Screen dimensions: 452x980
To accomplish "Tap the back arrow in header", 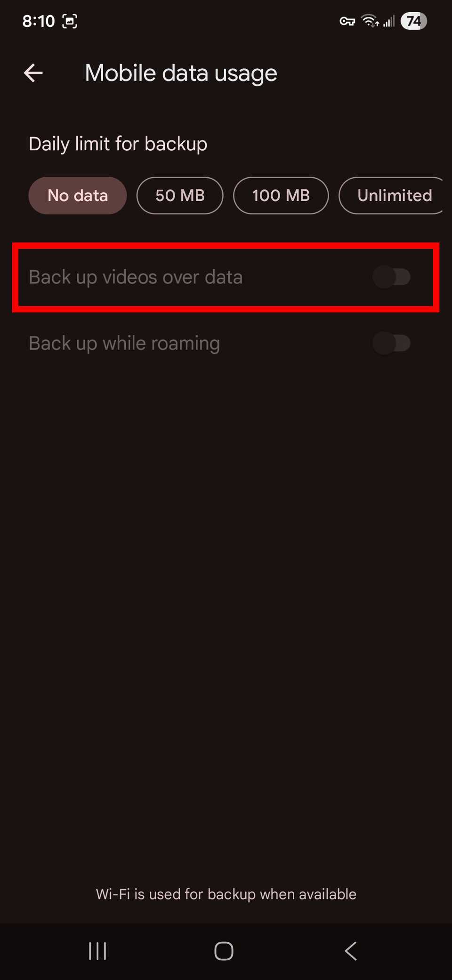I will (x=33, y=73).
